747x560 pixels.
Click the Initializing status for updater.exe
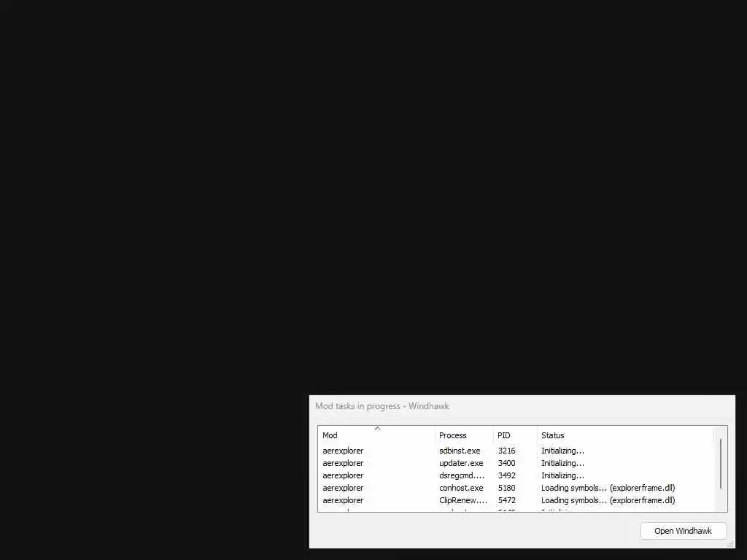point(562,463)
